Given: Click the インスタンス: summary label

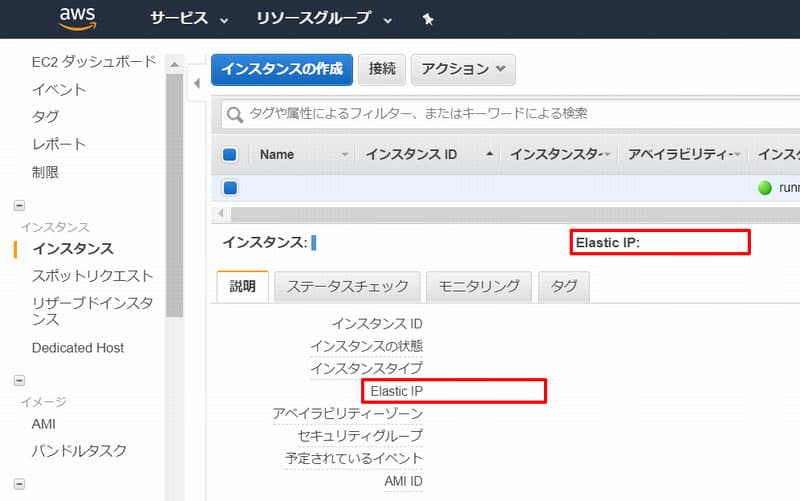Looking at the screenshot, I should click(265, 242).
